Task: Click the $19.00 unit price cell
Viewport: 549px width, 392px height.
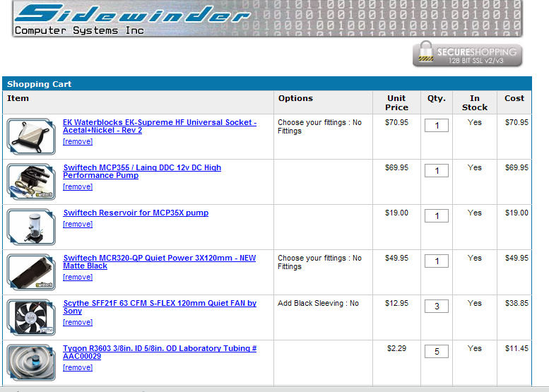Action: tap(396, 213)
